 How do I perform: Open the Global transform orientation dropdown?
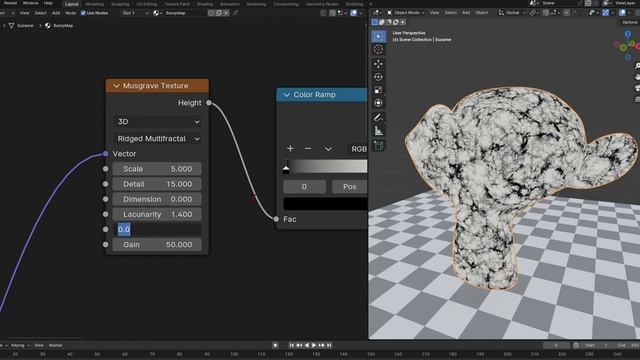click(512, 13)
